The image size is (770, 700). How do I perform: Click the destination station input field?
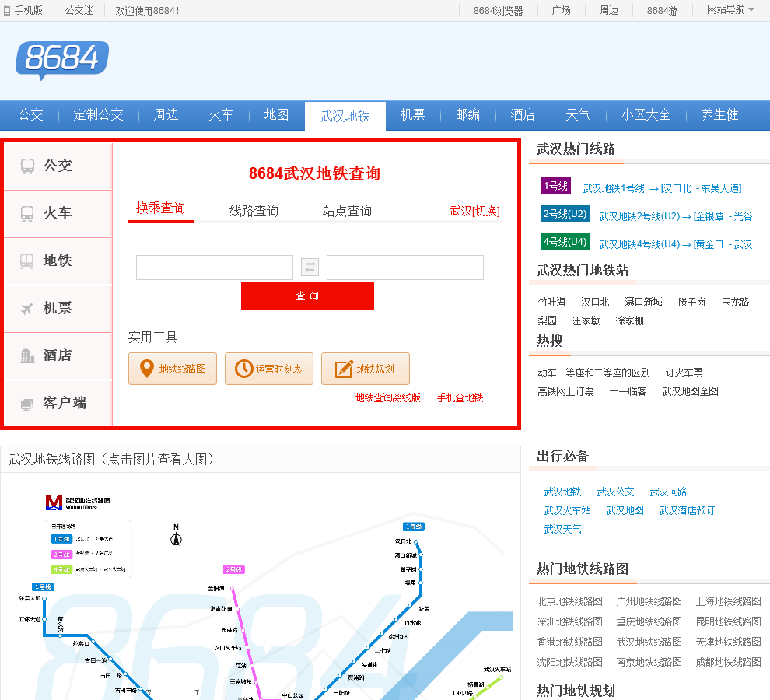pos(405,268)
